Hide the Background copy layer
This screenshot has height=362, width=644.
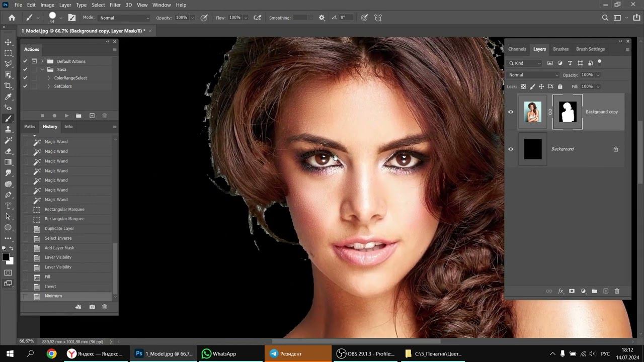coord(511,112)
